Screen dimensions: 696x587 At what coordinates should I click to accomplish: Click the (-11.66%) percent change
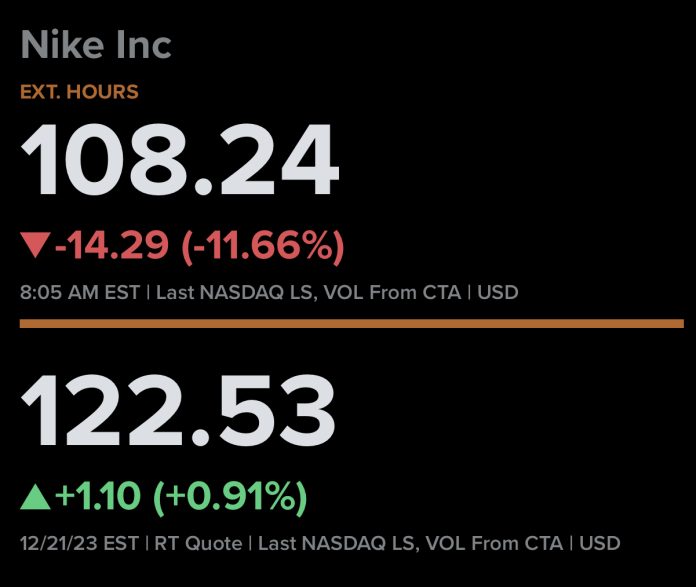pyautogui.click(x=263, y=244)
